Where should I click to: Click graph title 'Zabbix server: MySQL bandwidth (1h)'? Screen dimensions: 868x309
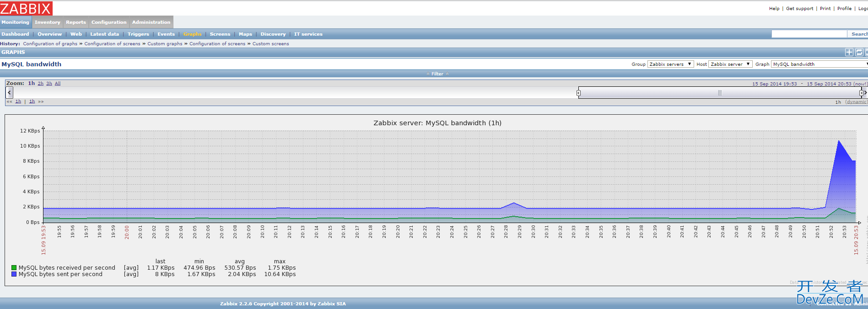(x=437, y=123)
